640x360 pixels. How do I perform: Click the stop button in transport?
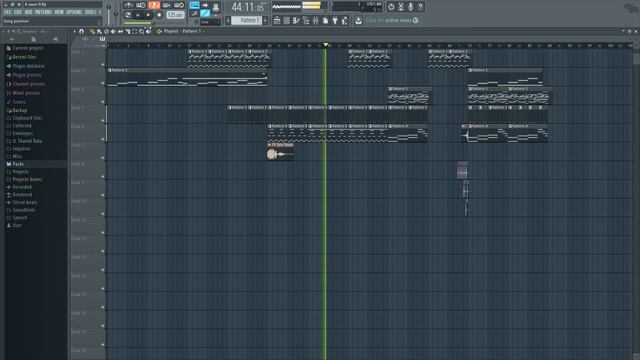pyautogui.click(x=148, y=15)
